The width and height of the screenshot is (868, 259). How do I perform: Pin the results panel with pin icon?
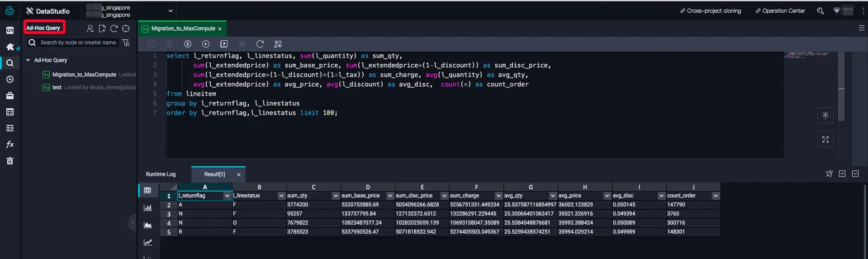point(829,174)
